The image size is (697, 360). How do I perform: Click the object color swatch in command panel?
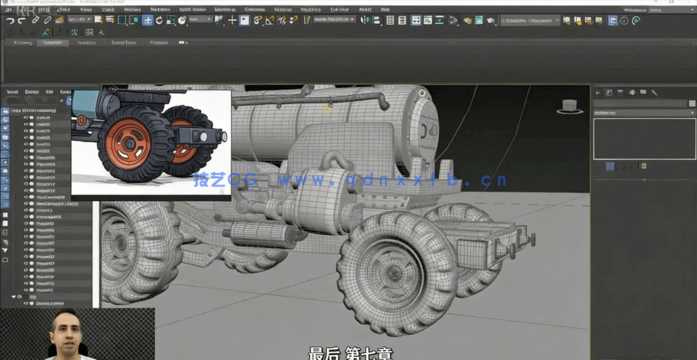[692, 103]
